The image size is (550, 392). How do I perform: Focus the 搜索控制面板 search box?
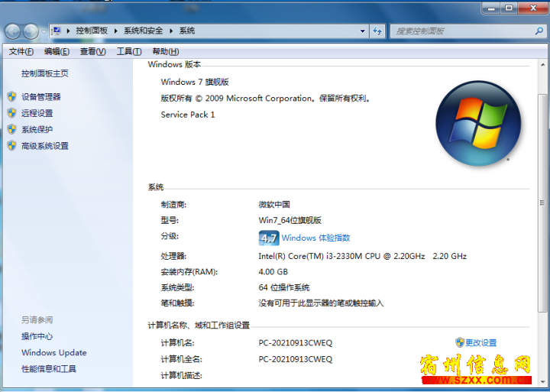click(x=463, y=31)
